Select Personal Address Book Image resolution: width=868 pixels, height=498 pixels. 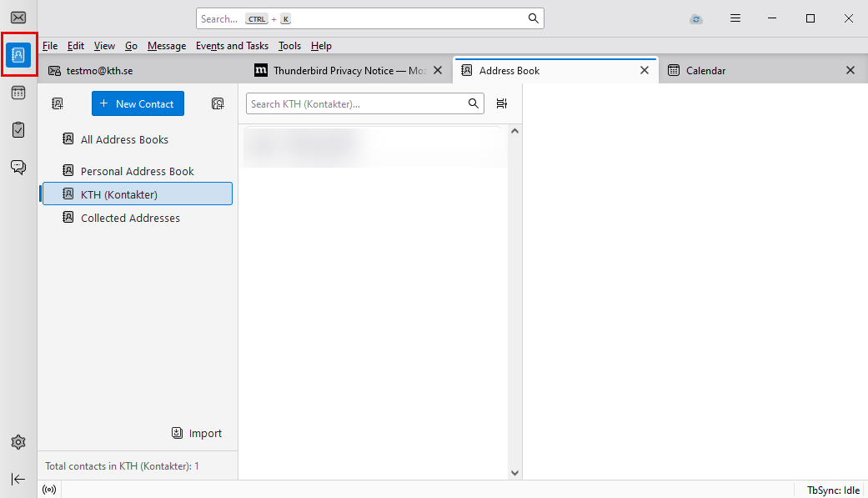tap(137, 171)
